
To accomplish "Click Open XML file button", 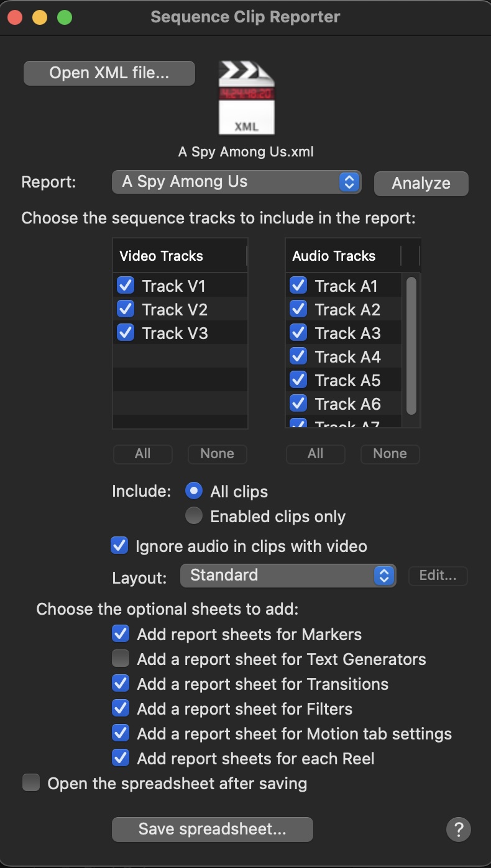I will (x=109, y=73).
